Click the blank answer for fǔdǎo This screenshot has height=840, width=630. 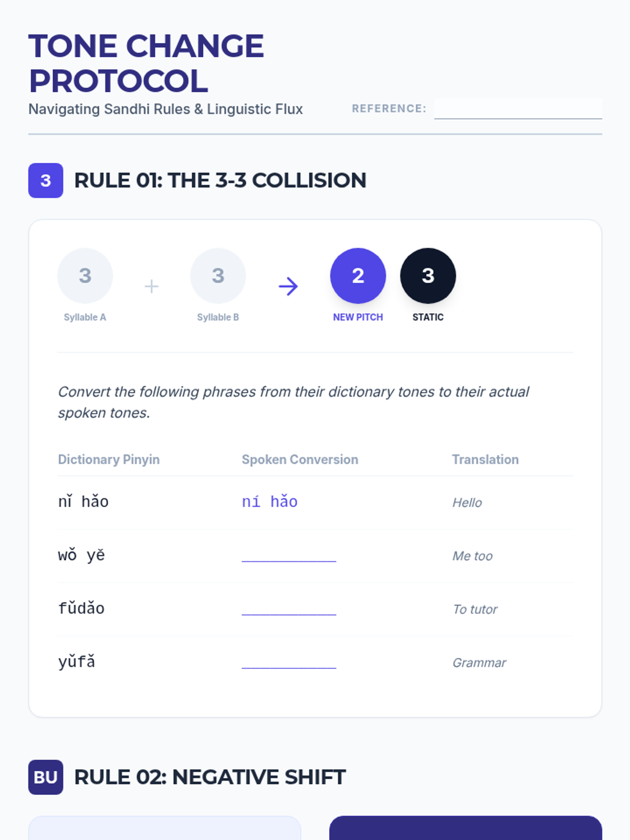[289, 609]
